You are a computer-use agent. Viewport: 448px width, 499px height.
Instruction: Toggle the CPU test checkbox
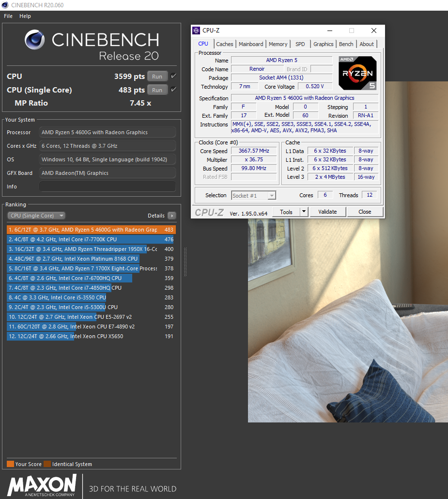pos(173,76)
